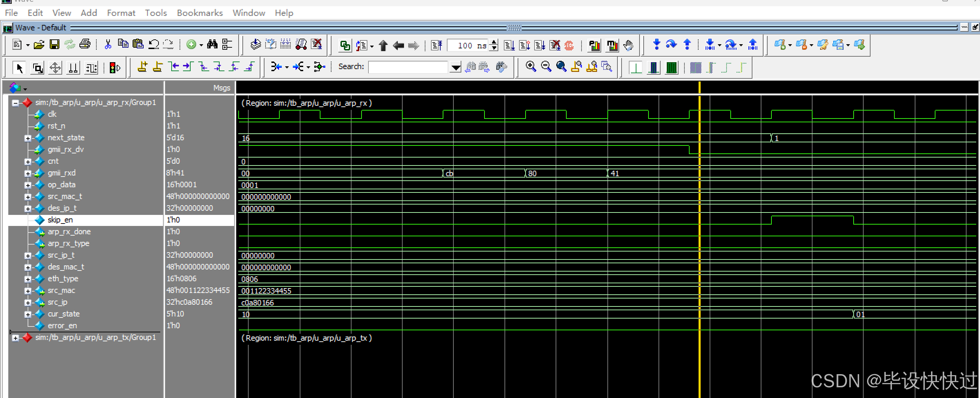This screenshot has width=980, height=398.
Task: Expand the cur_state signal
Action: click(28, 315)
